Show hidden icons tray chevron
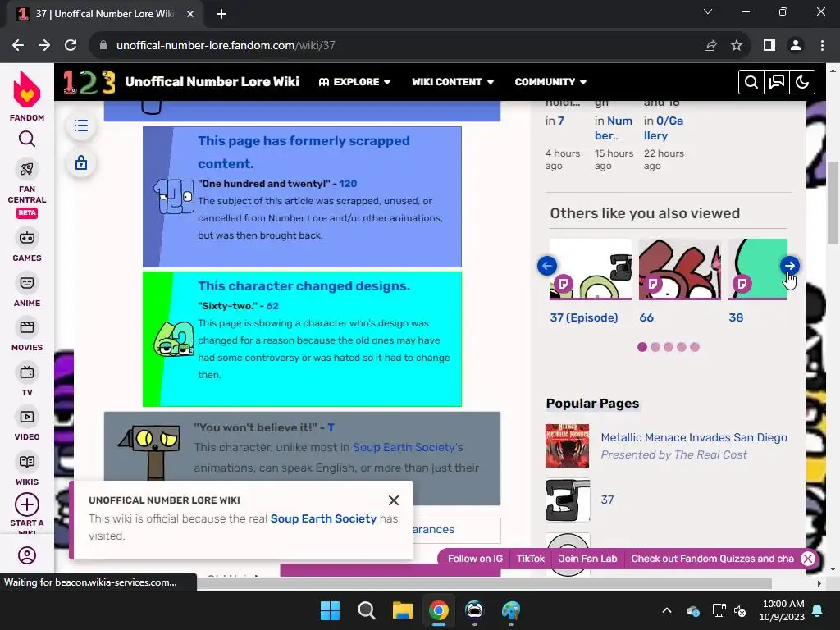This screenshot has height=630, width=840. click(667, 610)
